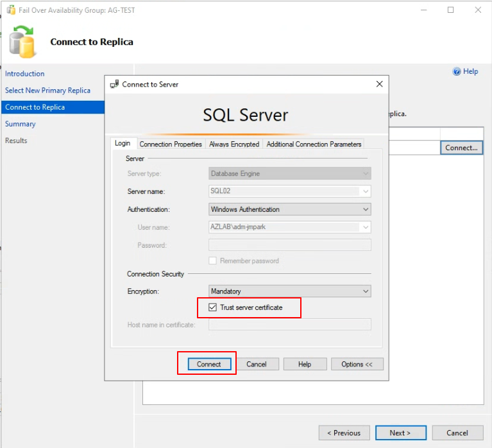Screen dimensions: 492x448
Task: Click Cancel in the Fail Over wizard
Action: [457, 433]
